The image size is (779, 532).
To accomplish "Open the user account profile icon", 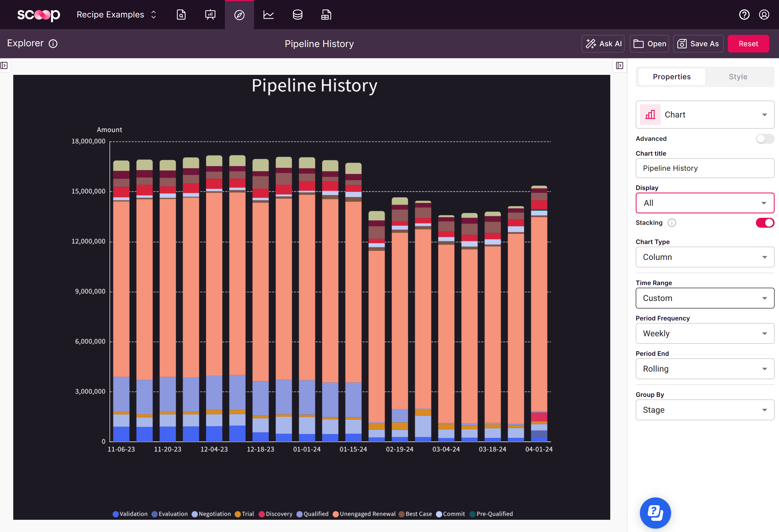I will (x=764, y=15).
